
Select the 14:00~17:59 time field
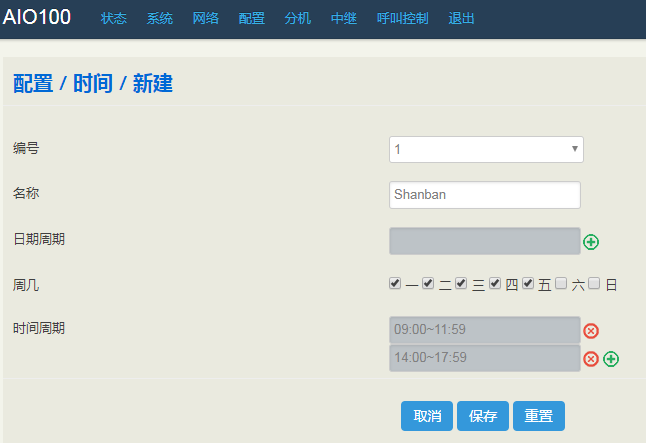coord(485,358)
